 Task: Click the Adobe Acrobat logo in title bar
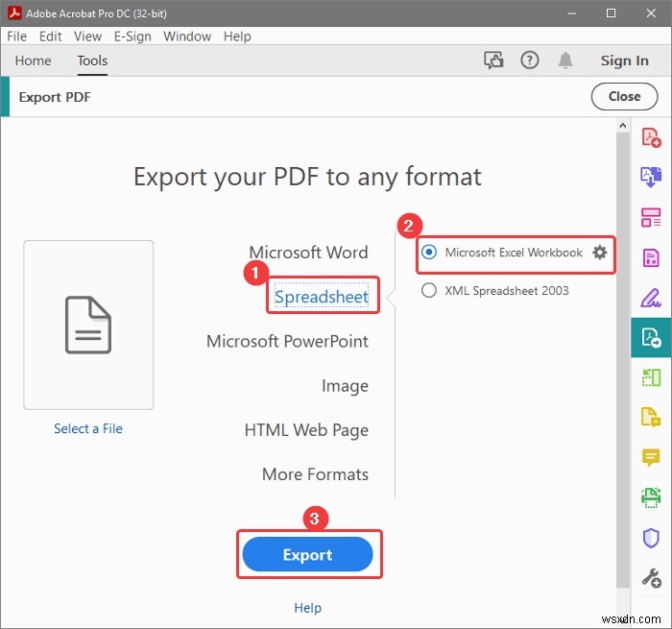pyautogui.click(x=14, y=13)
